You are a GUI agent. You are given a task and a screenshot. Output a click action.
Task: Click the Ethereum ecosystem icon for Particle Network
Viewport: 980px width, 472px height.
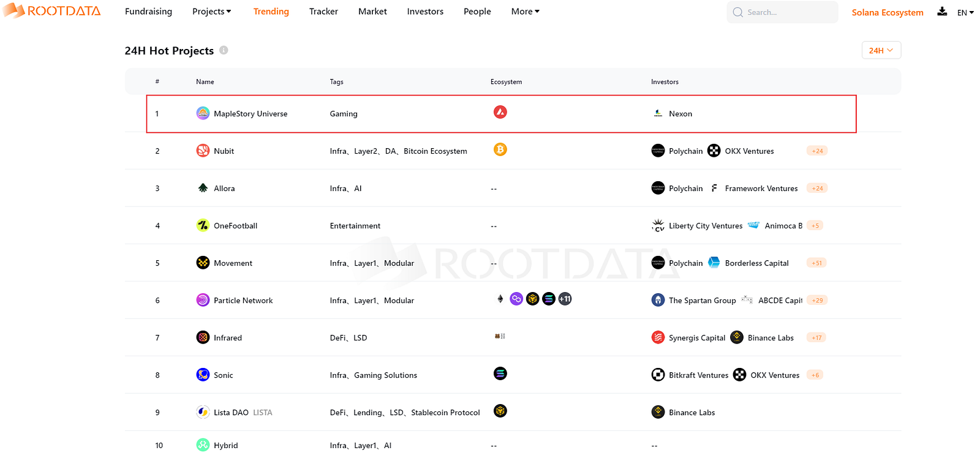500,299
